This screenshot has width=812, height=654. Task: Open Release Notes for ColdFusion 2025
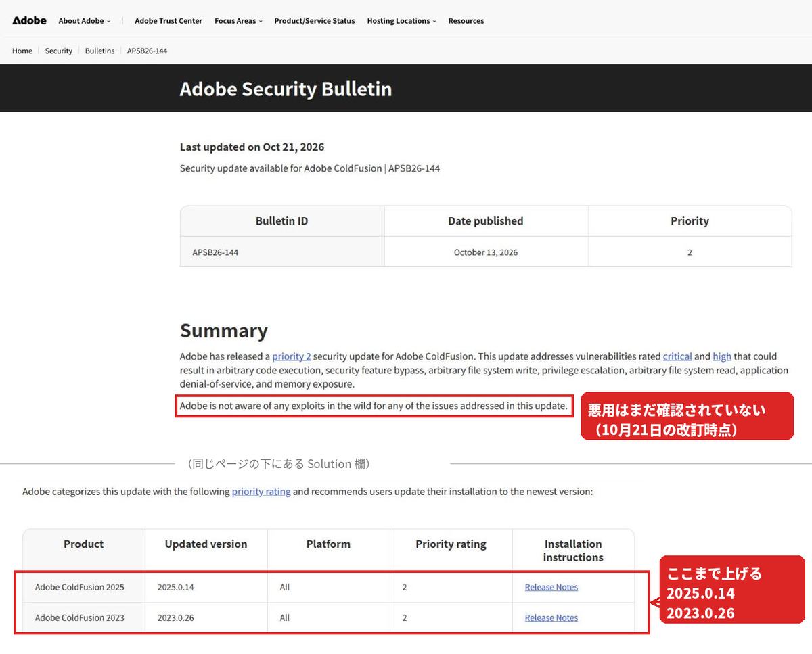551,587
